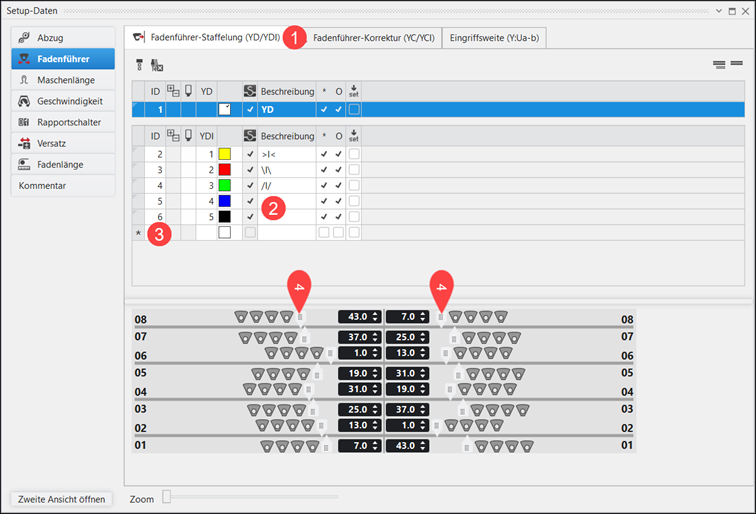Open the Kommentar section
The width and height of the screenshot is (756, 514).
pyautogui.click(x=63, y=185)
